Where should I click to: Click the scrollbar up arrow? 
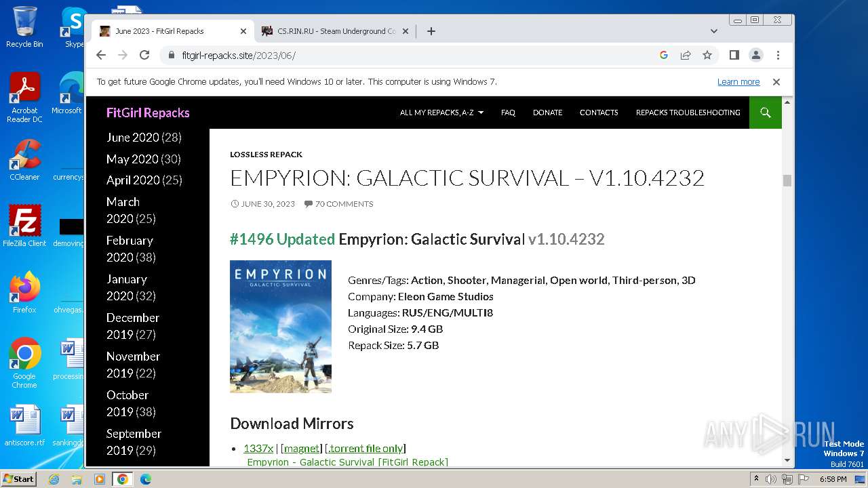pyautogui.click(x=787, y=102)
